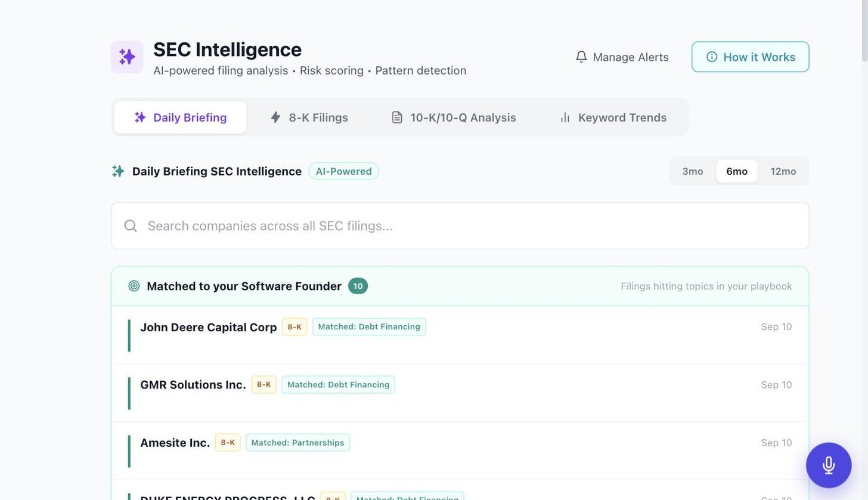
Task: Click the 8-K badge on GMR Solutions row
Action: [263, 385]
